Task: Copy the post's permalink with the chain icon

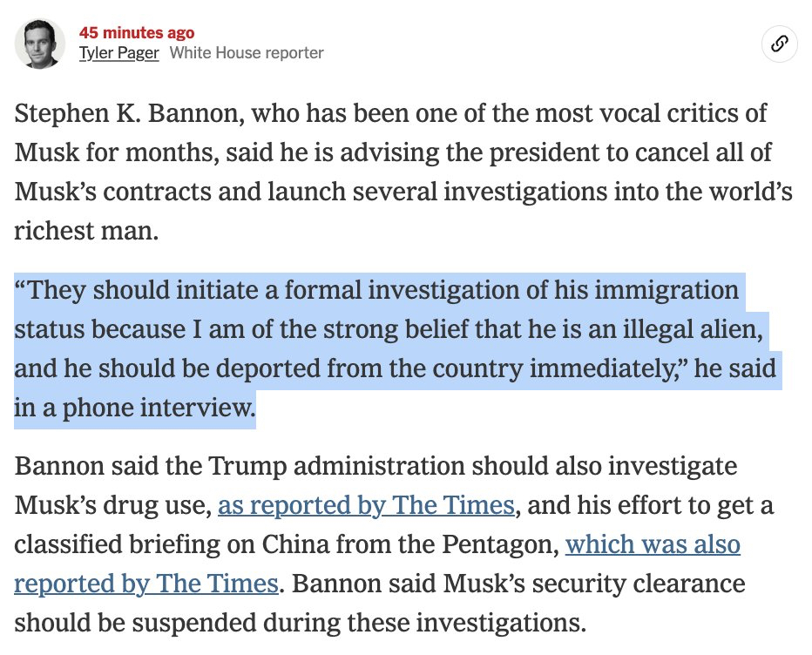Action: [x=780, y=44]
